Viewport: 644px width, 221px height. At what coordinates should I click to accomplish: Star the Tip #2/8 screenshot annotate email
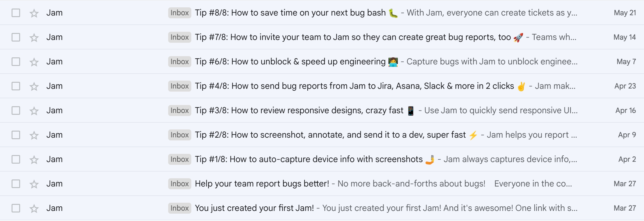coord(34,135)
